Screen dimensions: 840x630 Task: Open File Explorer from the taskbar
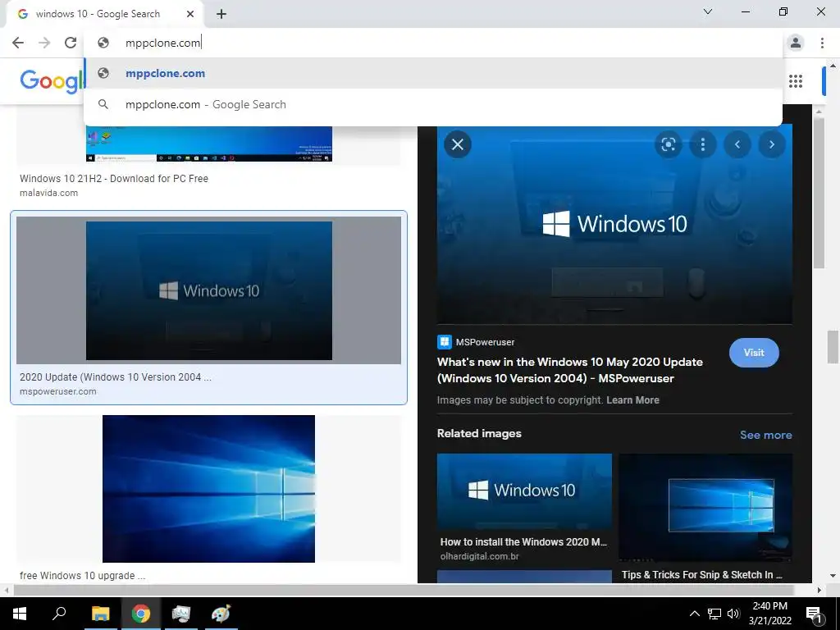tap(100, 614)
